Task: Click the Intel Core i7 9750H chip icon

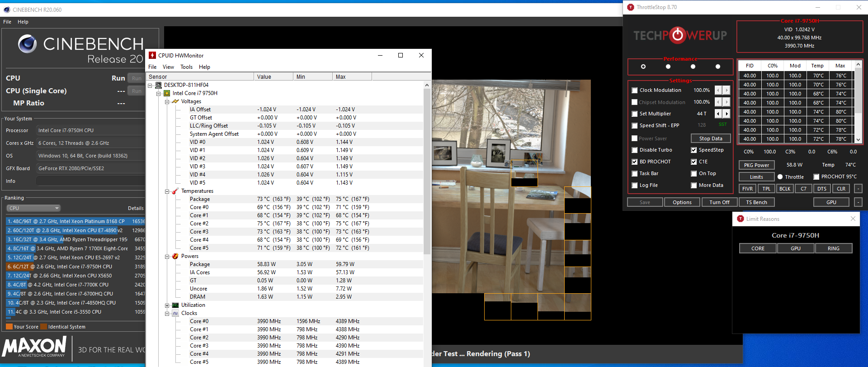Action: [x=167, y=93]
